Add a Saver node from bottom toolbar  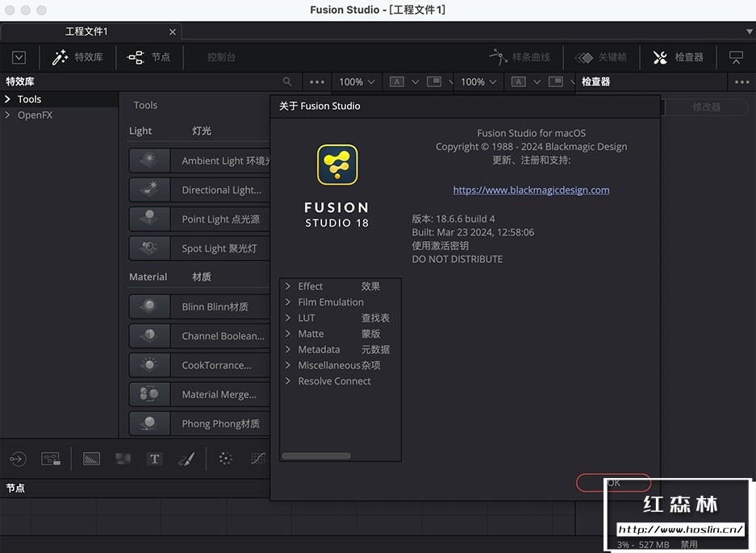(51, 459)
